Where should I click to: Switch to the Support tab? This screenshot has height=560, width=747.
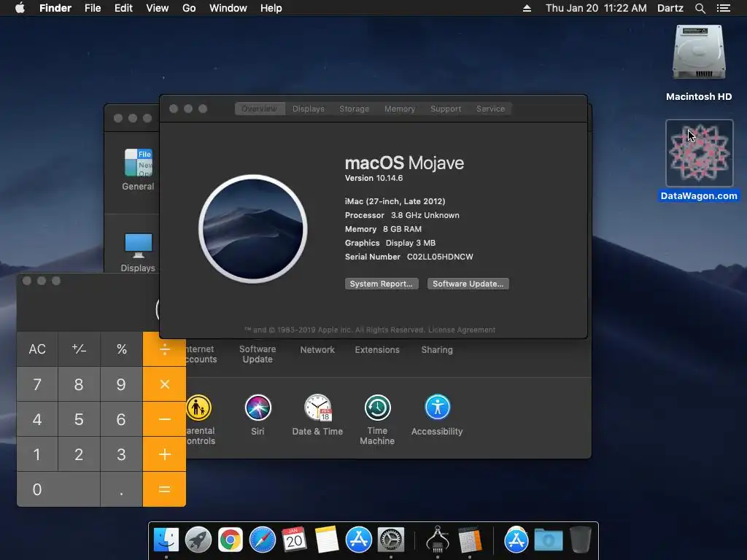(x=446, y=109)
